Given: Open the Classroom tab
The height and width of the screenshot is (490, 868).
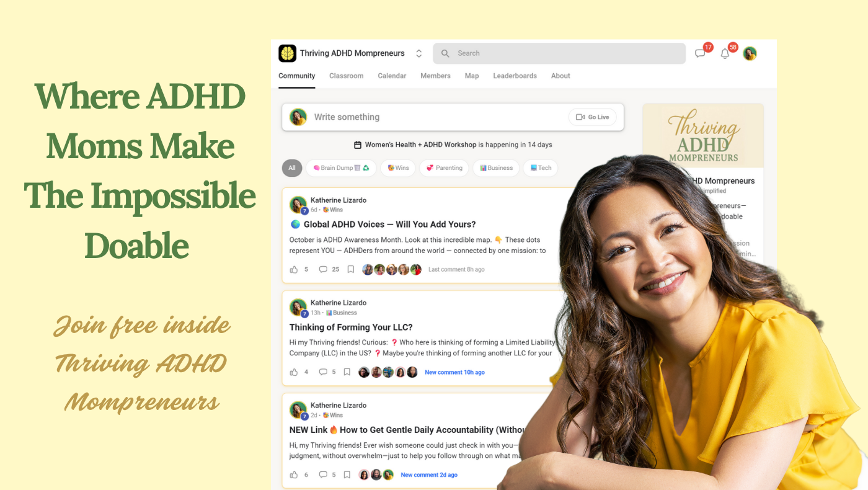Looking at the screenshot, I should [347, 76].
